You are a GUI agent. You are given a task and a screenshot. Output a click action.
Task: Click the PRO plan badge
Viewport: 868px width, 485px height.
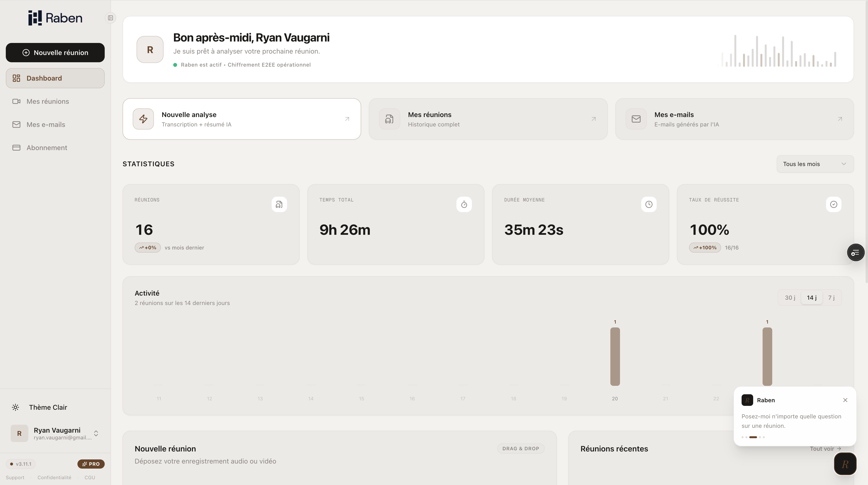(x=91, y=464)
